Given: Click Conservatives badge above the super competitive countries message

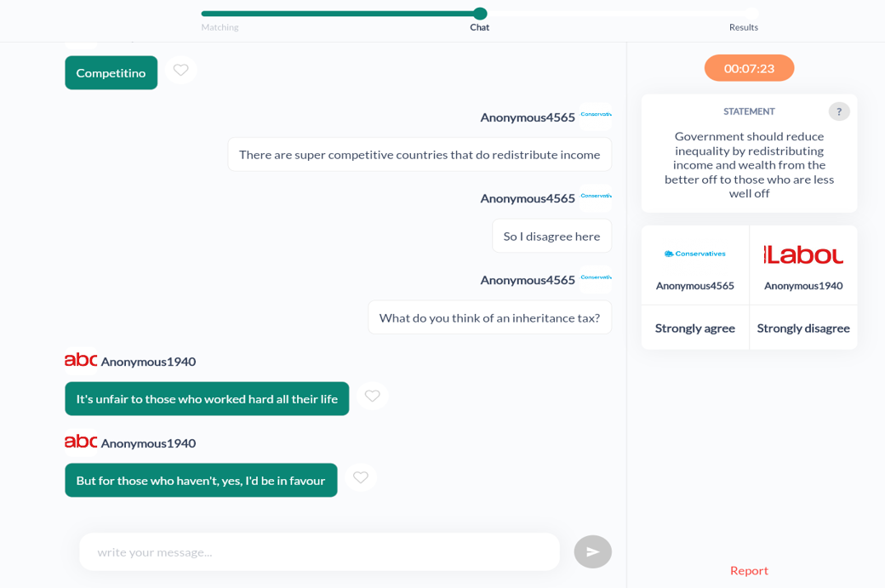Looking at the screenshot, I should point(596,115).
